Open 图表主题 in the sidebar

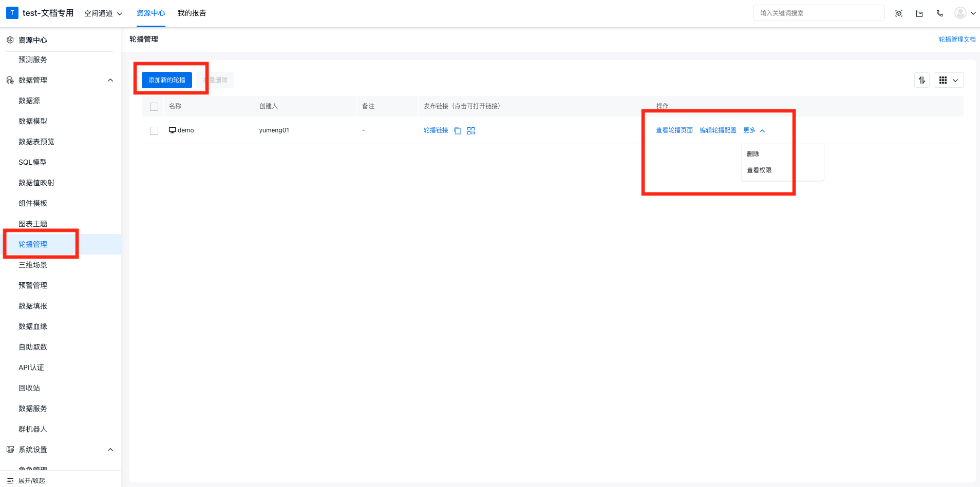pyautogui.click(x=33, y=224)
